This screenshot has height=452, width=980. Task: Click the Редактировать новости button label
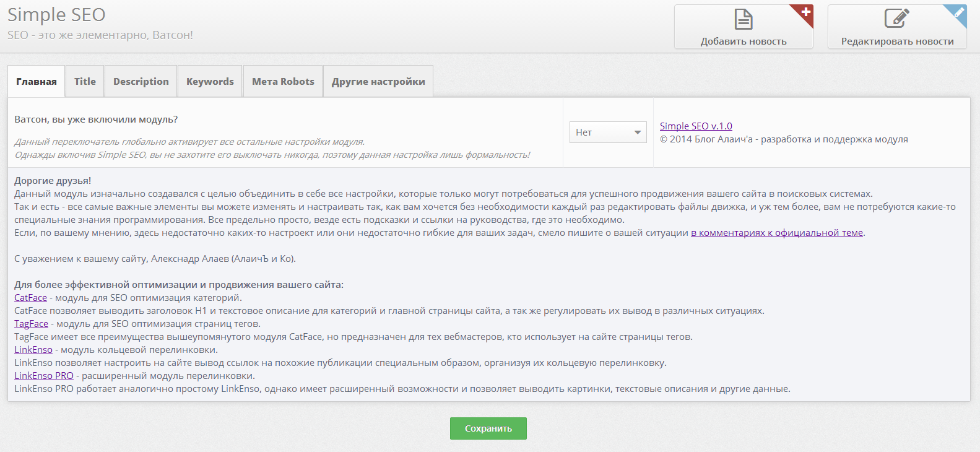point(897,41)
